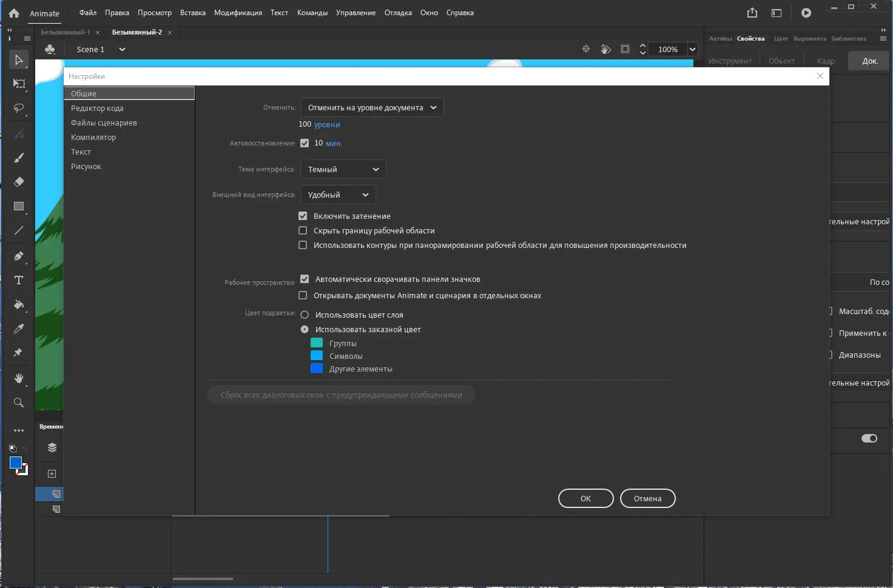Image resolution: width=893 pixels, height=588 pixels.
Task: Collapse the right panel group arrows
Action: point(883,30)
